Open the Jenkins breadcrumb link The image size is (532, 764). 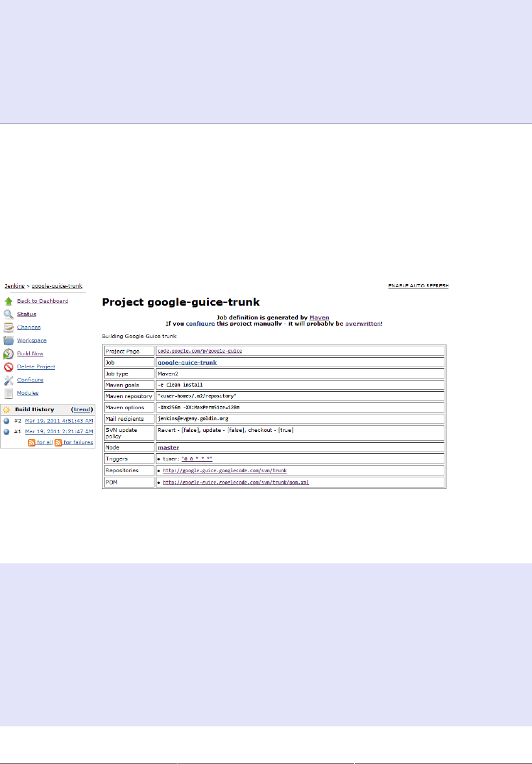15,286
